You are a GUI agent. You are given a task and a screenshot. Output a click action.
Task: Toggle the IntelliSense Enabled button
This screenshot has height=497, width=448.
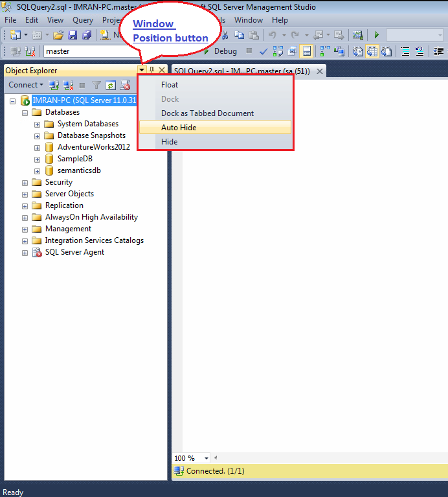point(306,51)
